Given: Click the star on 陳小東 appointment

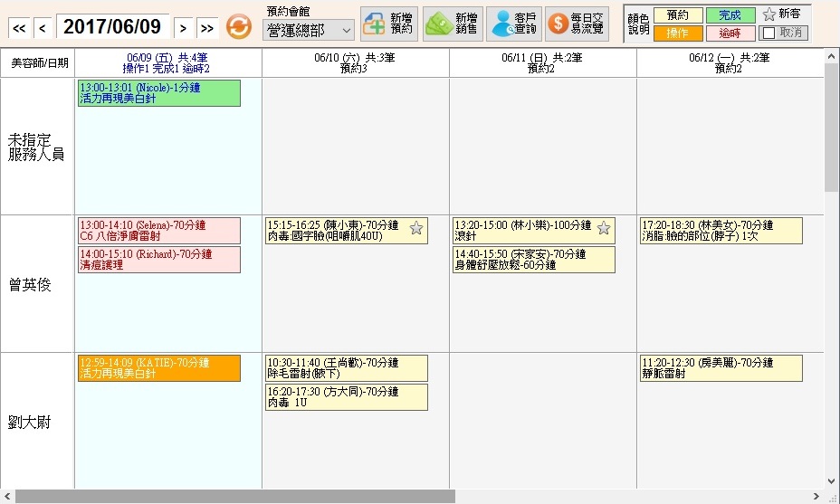Looking at the screenshot, I should [x=416, y=228].
